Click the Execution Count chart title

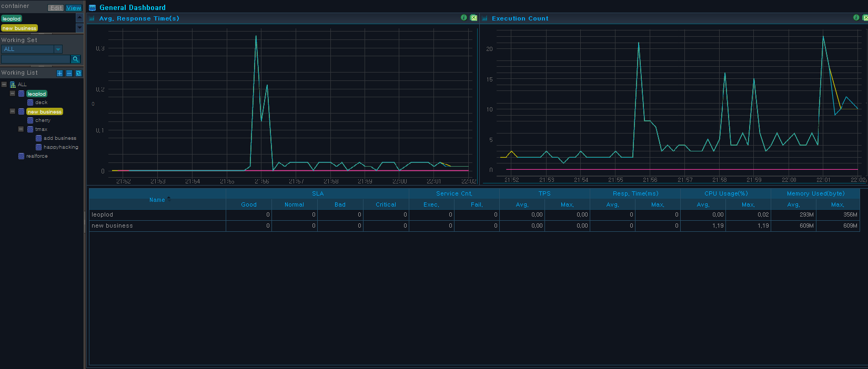click(520, 18)
